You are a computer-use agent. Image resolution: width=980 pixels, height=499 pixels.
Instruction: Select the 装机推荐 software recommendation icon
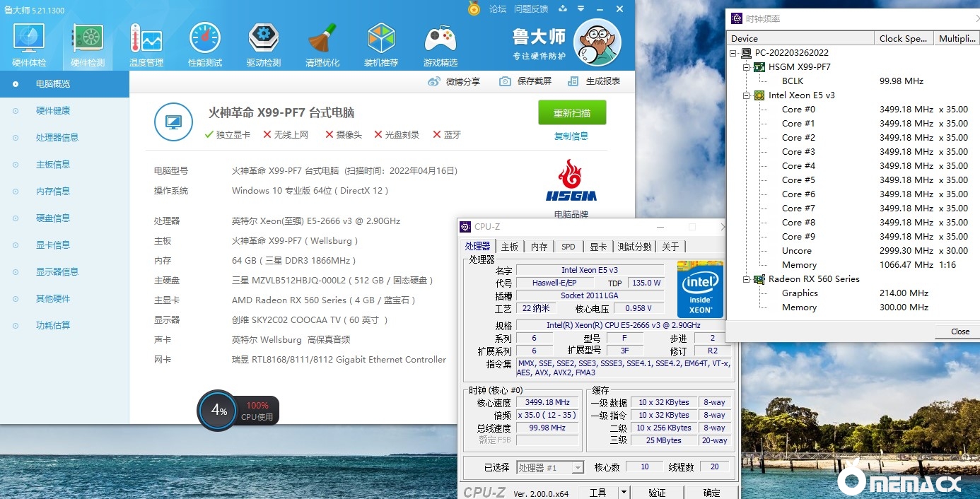click(381, 44)
